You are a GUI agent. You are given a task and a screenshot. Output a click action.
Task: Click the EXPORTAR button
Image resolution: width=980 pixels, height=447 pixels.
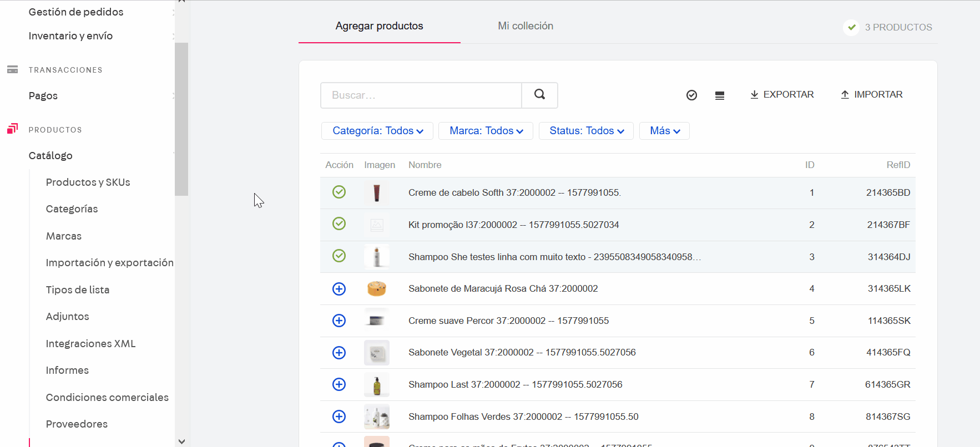782,95
